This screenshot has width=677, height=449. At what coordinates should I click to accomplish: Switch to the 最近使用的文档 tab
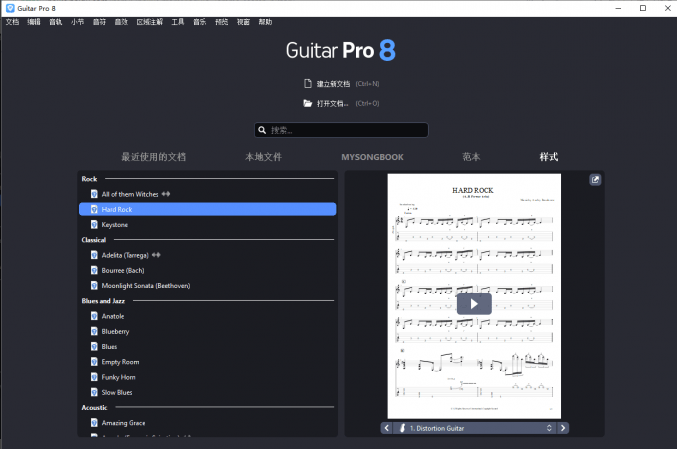154,157
